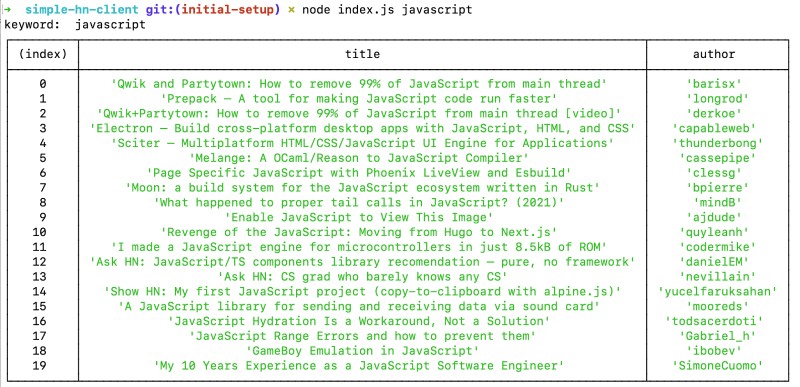The height and width of the screenshot is (387, 800).
Task: Click the 'simple-hn-client' directory name in prompt
Action: pyautogui.click(x=82, y=10)
